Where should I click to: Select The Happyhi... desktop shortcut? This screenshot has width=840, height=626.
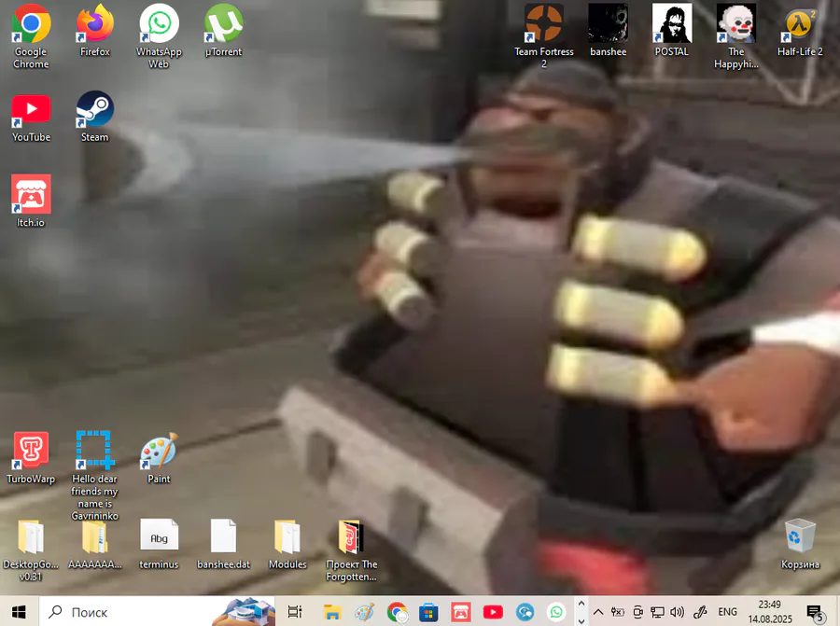[736, 36]
